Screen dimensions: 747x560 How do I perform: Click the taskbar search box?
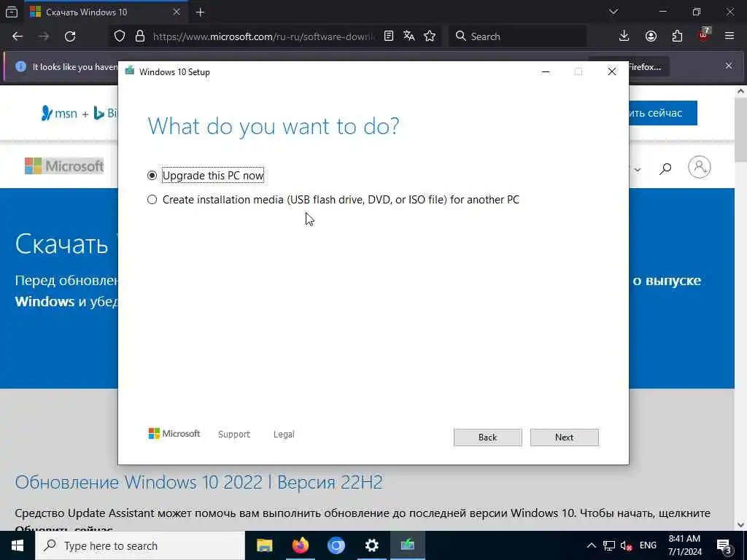(x=140, y=545)
